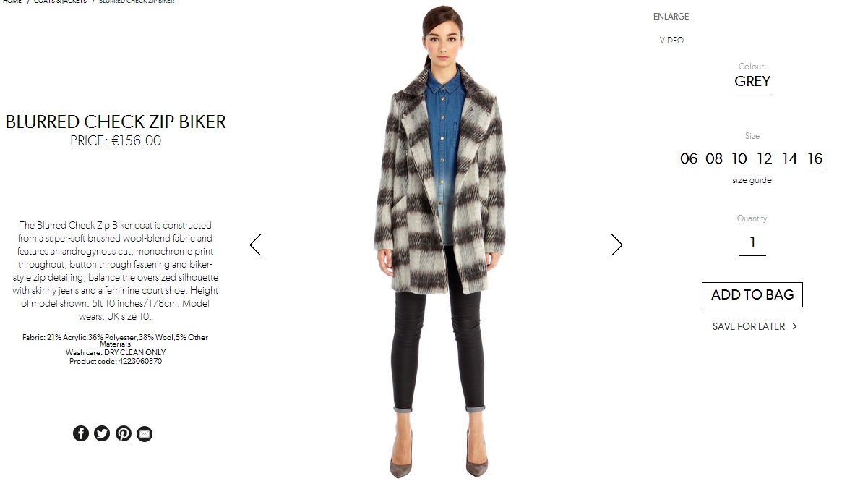Choose size 10

coord(739,158)
